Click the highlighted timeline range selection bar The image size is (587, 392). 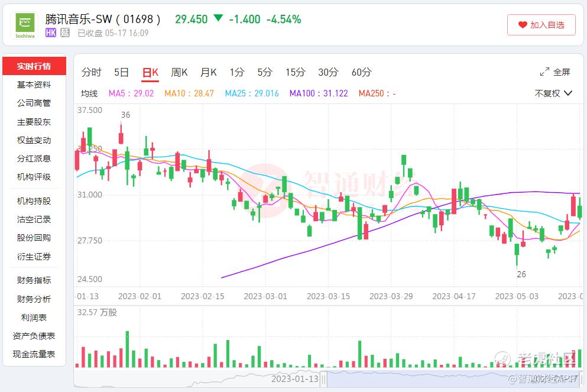click(453, 379)
